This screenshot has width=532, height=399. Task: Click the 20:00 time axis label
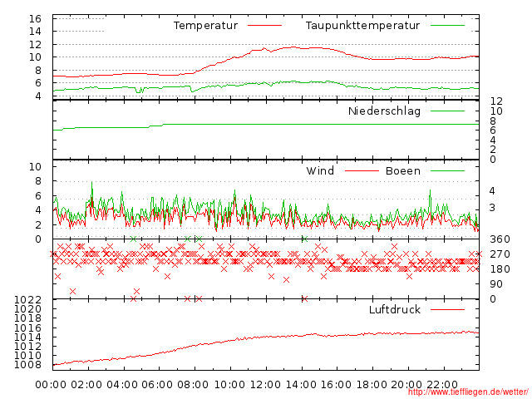click(x=406, y=385)
